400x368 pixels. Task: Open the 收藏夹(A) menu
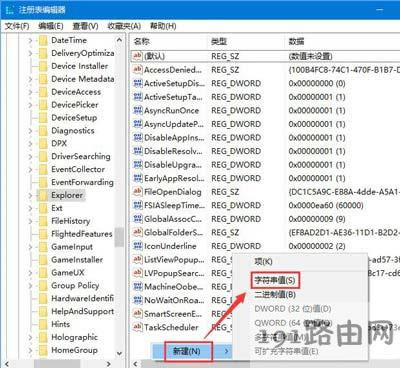[x=124, y=26]
